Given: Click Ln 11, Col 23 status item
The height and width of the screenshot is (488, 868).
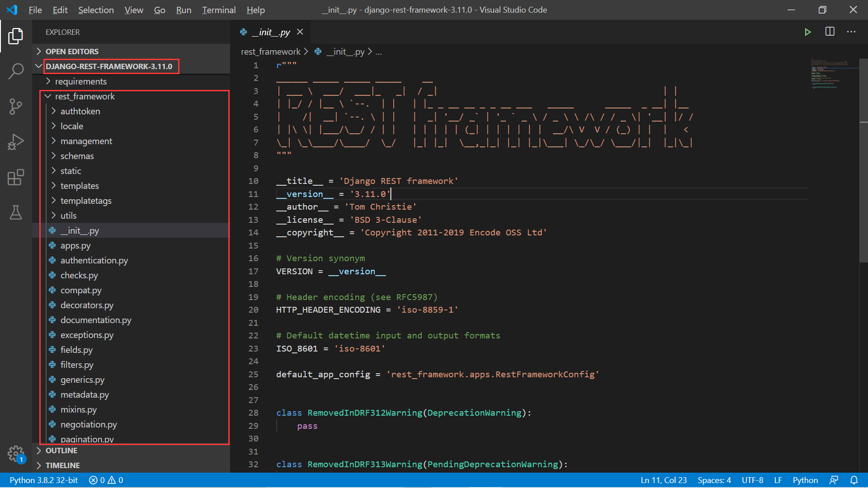Looking at the screenshot, I should tap(664, 480).
